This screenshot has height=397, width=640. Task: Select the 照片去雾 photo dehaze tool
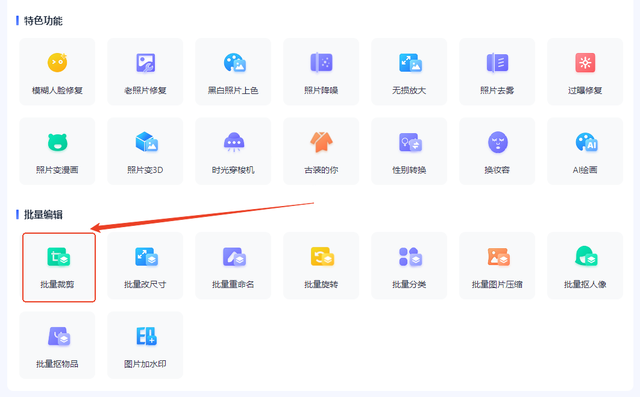click(497, 72)
